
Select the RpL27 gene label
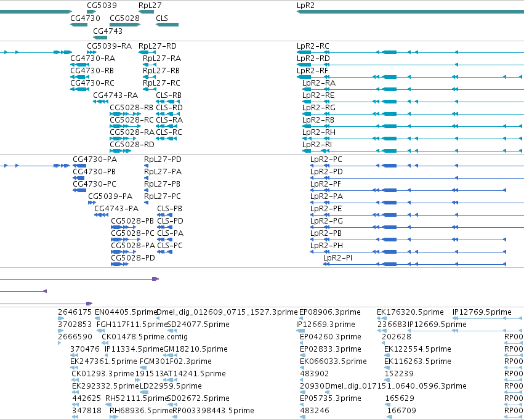click(150, 6)
